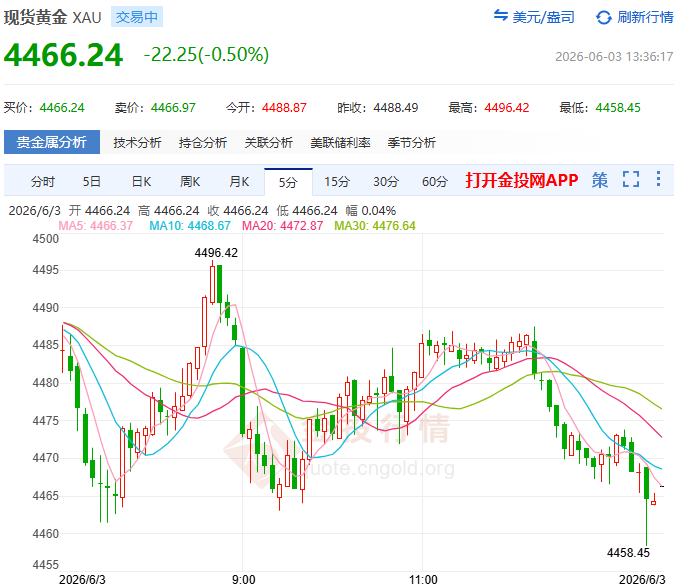
Task: Click the 4480 price axis label
Action: (45, 383)
